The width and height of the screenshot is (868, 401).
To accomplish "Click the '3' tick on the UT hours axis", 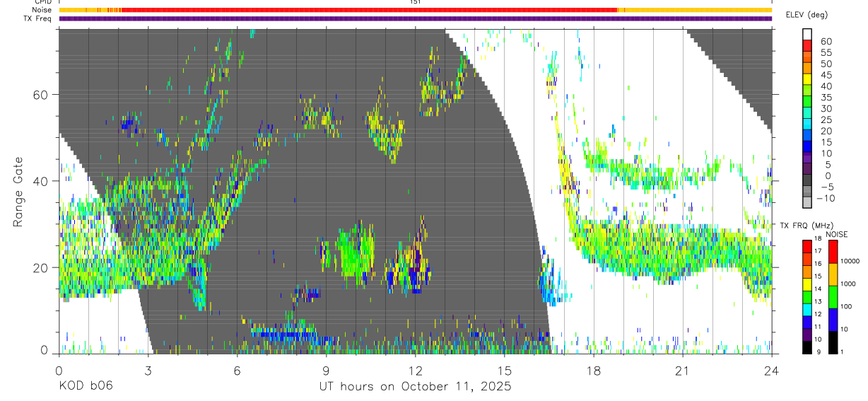I will click(x=148, y=370).
